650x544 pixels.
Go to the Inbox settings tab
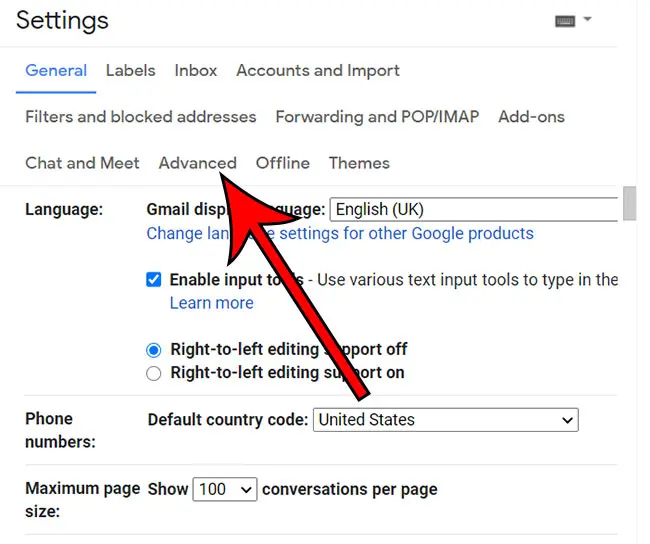click(x=196, y=71)
